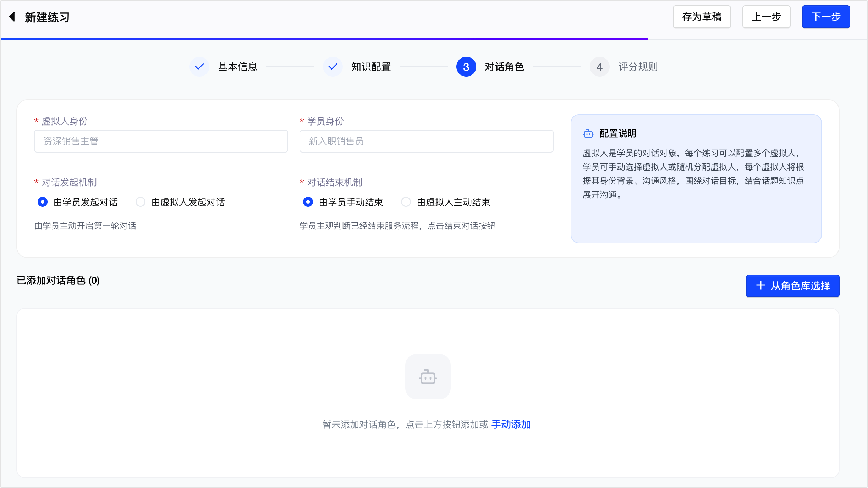Screen dimensions: 868x488
Task: Click the 对话发起机制 field label
Action: point(69,182)
